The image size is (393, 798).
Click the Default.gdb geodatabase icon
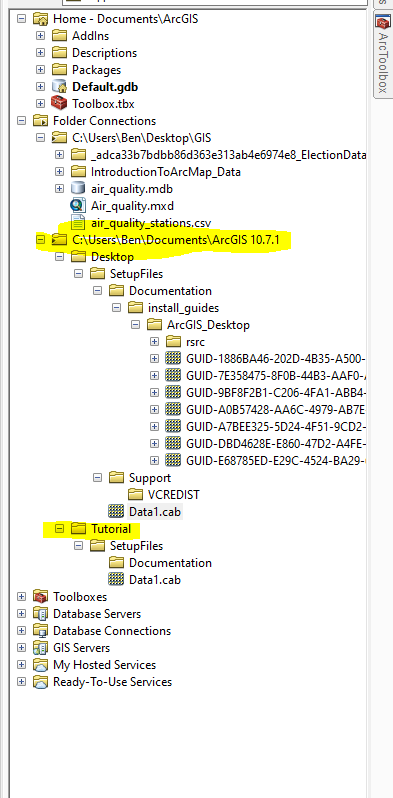60,87
